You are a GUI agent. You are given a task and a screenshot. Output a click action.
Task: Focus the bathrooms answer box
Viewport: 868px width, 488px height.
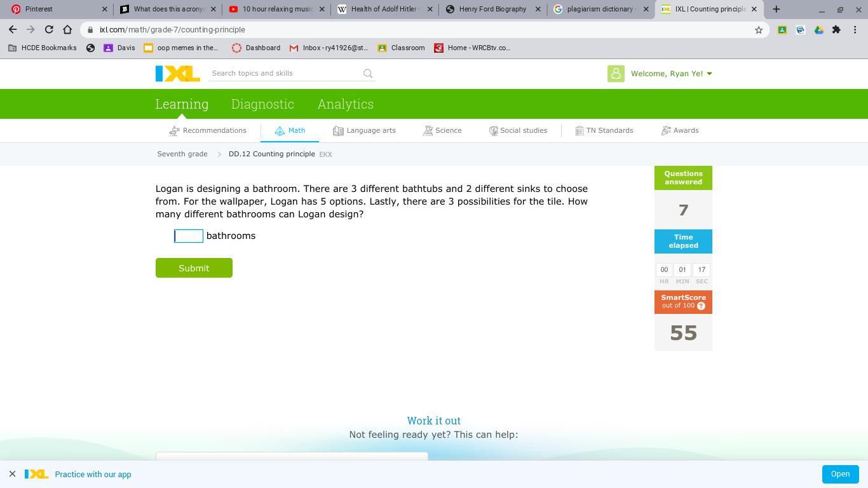click(189, 236)
